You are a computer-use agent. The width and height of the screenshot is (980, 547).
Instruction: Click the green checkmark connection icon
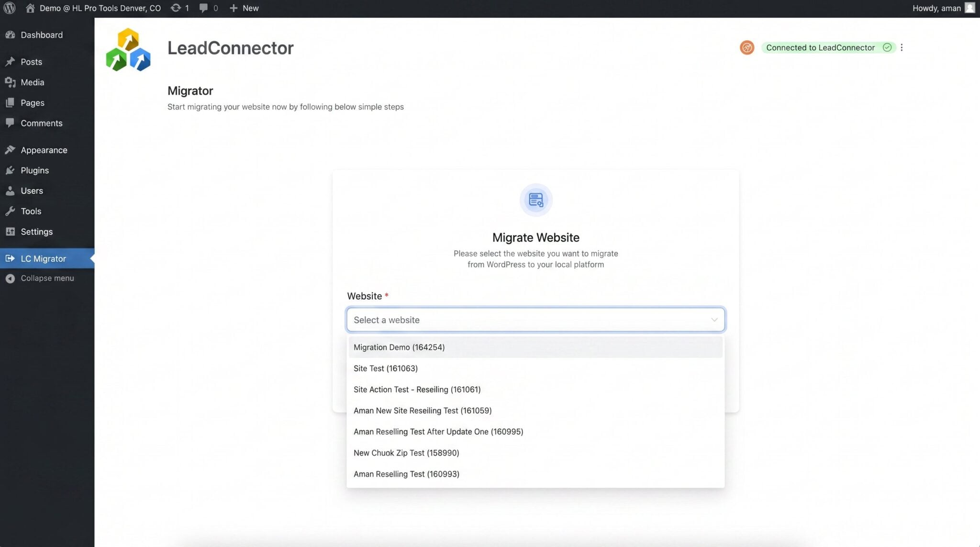(887, 47)
